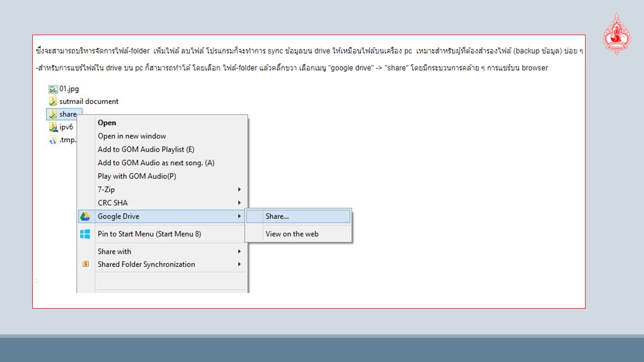This screenshot has height=362, width=644.
Task: Click the ipv6 folder icon
Action: (x=53, y=127)
